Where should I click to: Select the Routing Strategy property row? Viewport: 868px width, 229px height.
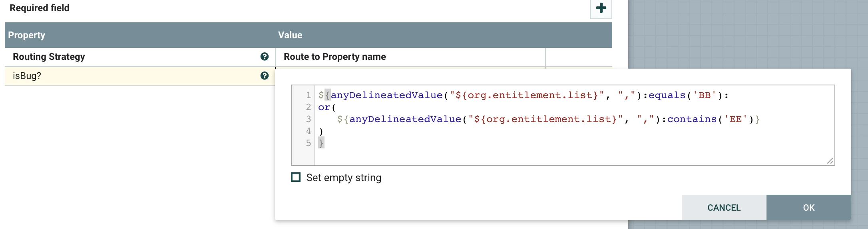[309, 57]
